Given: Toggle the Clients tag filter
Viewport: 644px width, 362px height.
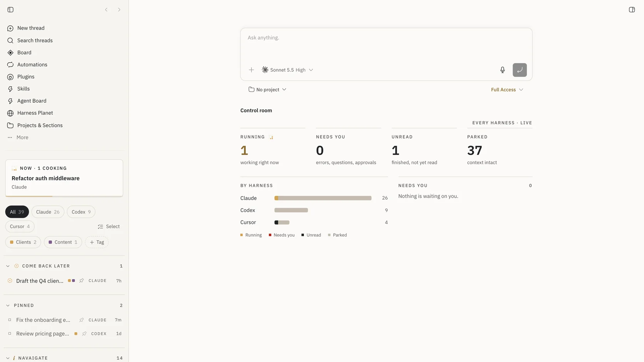Looking at the screenshot, I should [23, 242].
